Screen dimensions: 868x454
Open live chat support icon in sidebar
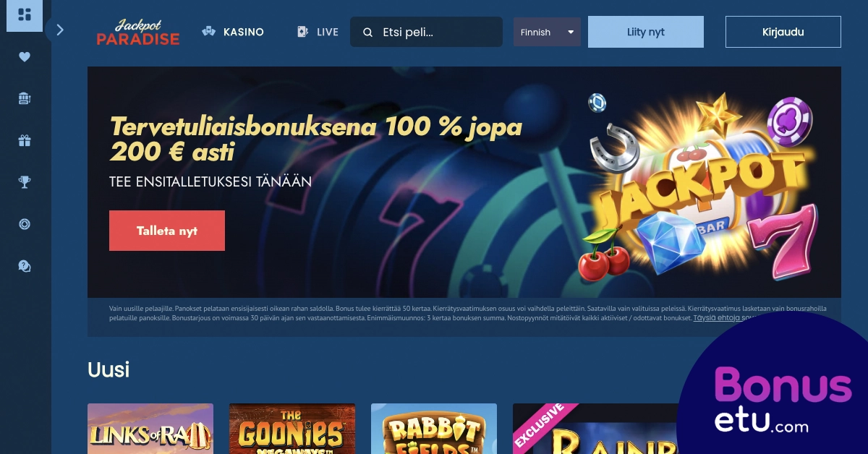pos(25,266)
